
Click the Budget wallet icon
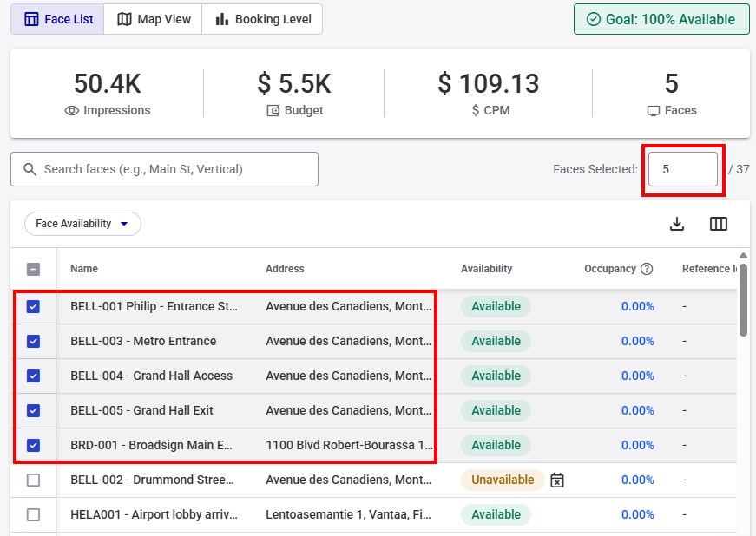(273, 111)
